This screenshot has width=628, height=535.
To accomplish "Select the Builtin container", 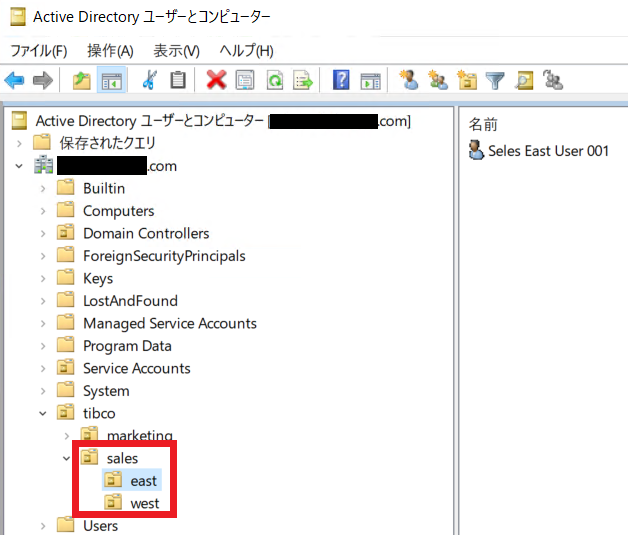I will point(104,188).
